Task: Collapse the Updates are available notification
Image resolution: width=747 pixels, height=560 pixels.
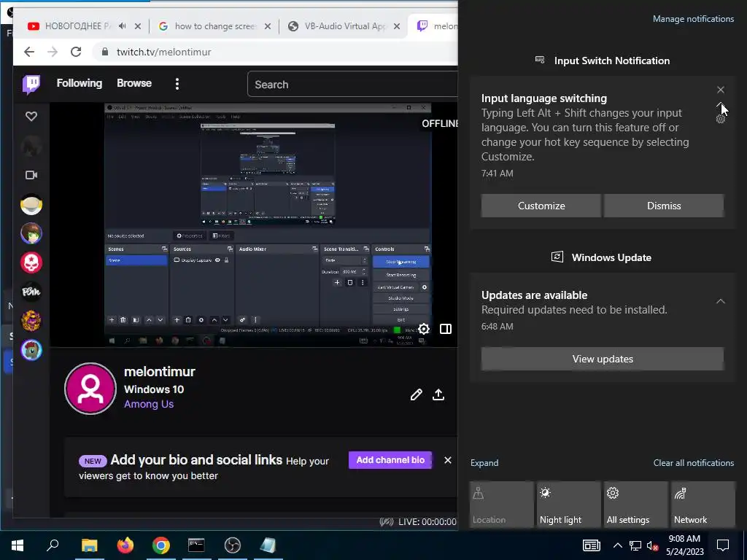Action: [x=720, y=301]
